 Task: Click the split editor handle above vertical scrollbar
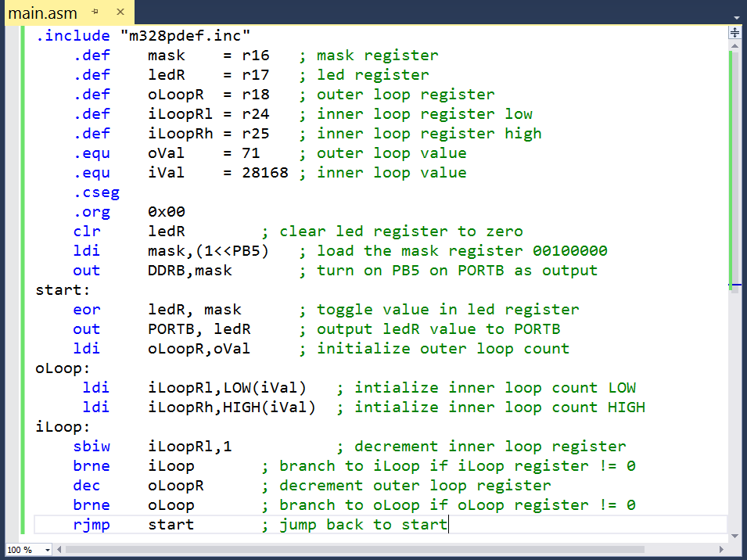click(734, 33)
